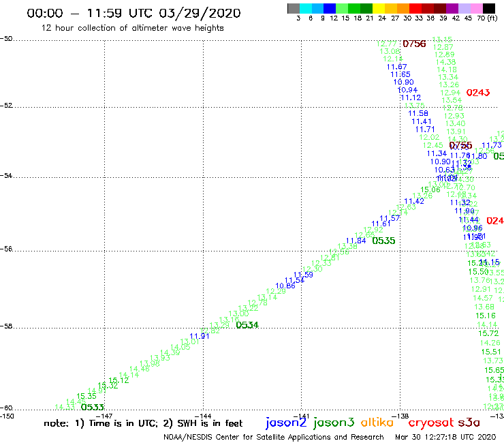Click the red '0243' pass time label

[478, 93]
